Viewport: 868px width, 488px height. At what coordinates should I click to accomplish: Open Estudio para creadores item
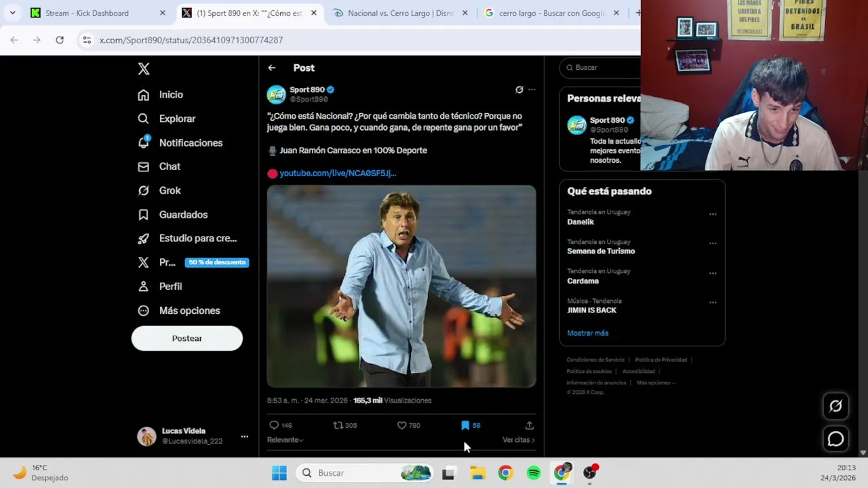pos(187,239)
